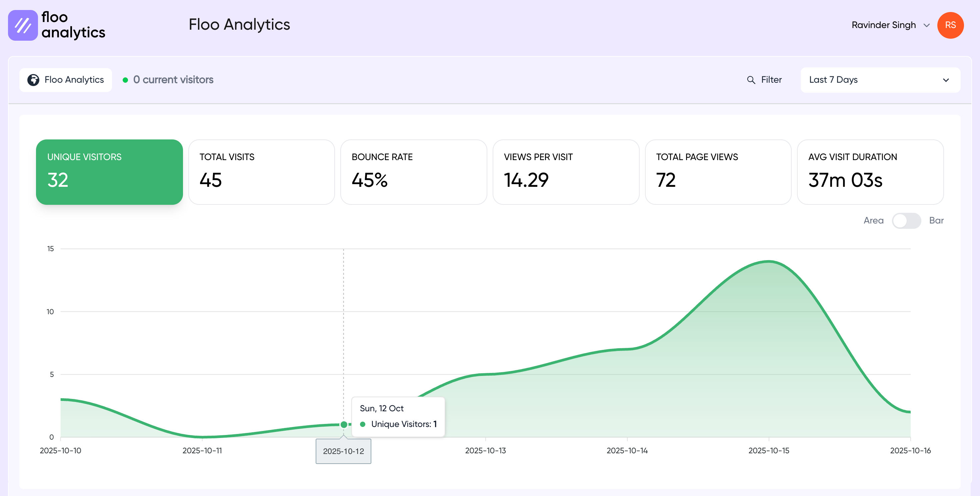Click the chevron inside the date range selector

pos(946,80)
